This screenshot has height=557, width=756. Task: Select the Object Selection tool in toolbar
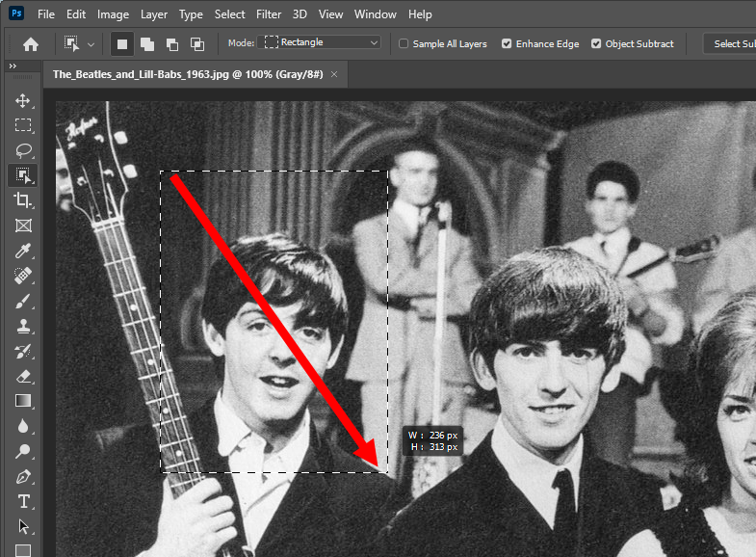coord(23,175)
